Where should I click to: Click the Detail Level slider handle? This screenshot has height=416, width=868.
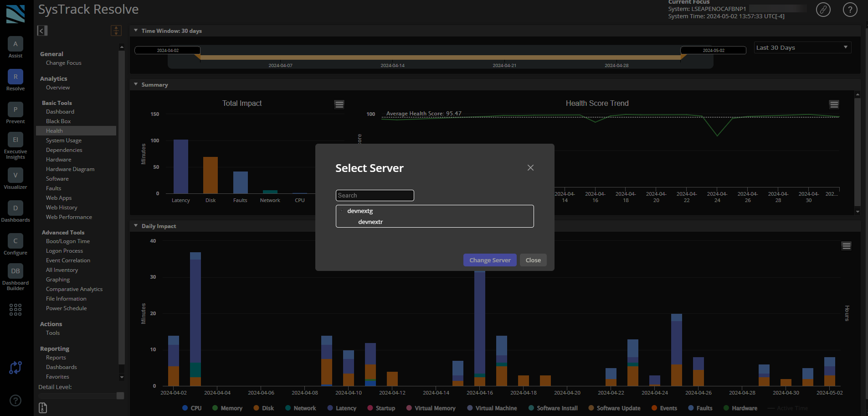pyautogui.click(x=120, y=395)
